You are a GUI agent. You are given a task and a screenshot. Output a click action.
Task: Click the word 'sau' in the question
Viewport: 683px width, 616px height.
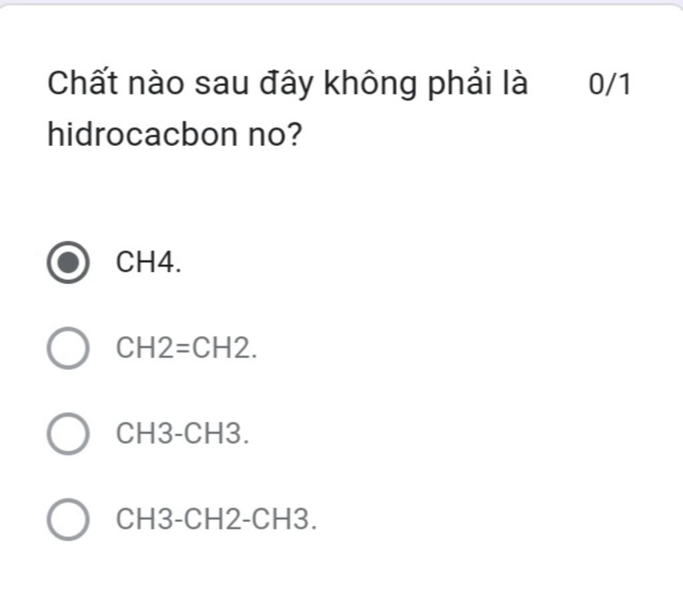[221, 85]
